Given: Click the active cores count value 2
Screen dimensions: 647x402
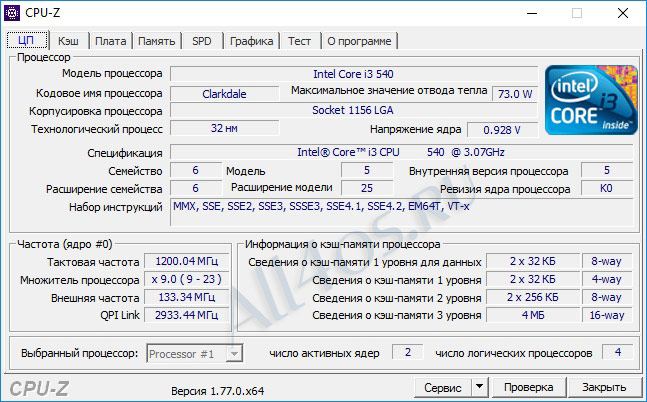Looking at the screenshot, I should pos(408,352).
